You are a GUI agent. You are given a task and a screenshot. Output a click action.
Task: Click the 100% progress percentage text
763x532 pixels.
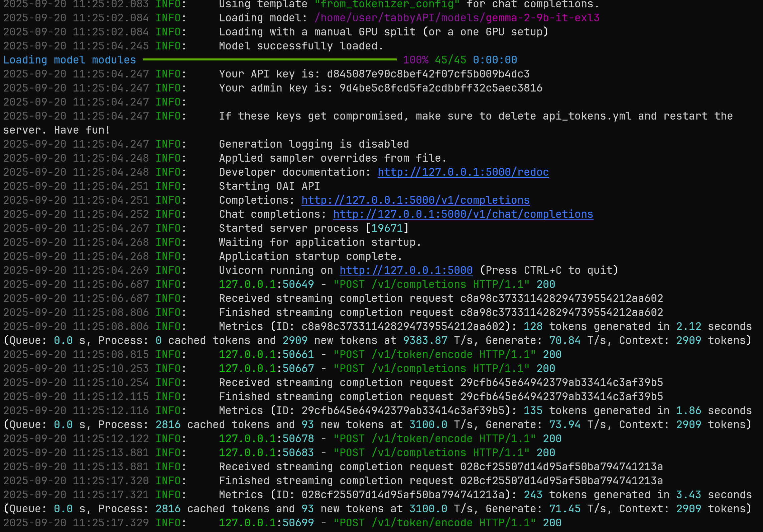tap(415, 60)
